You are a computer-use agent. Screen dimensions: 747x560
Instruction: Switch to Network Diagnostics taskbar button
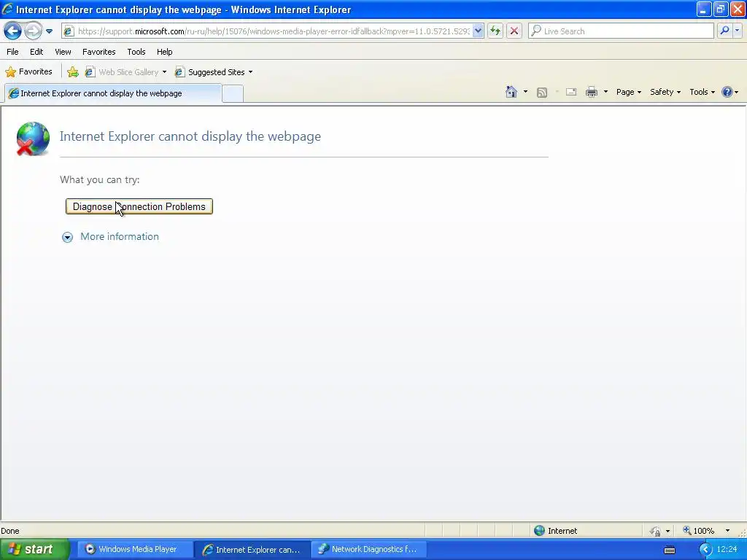(368, 549)
